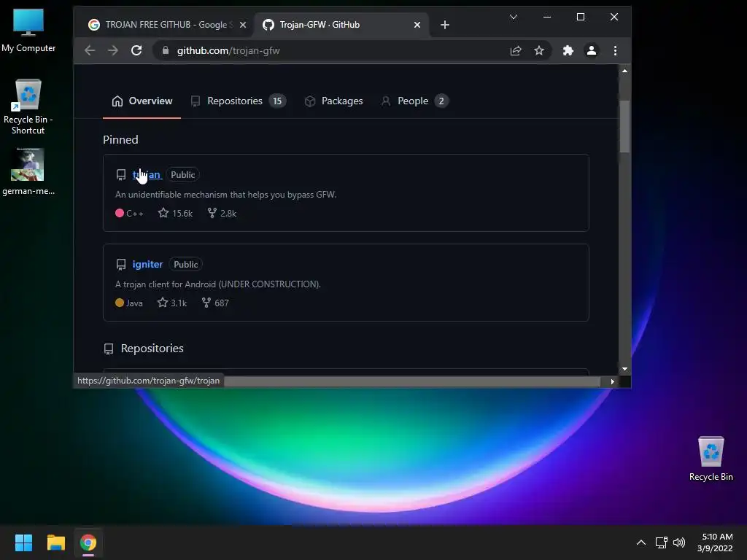Click the 2.8k forks on trojan
Viewport: 747px width, 560px height.
pos(222,214)
